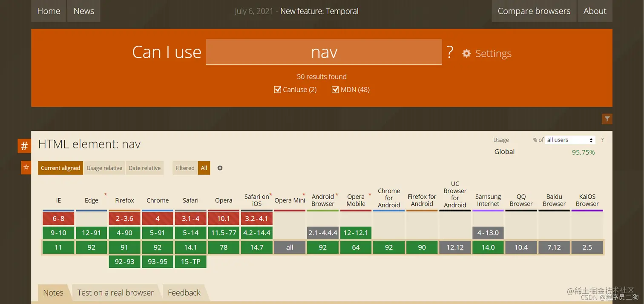The height and width of the screenshot is (304, 644).
Task: Click the Samsung Internet column header
Action: pyautogui.click(x=488, y=200)
